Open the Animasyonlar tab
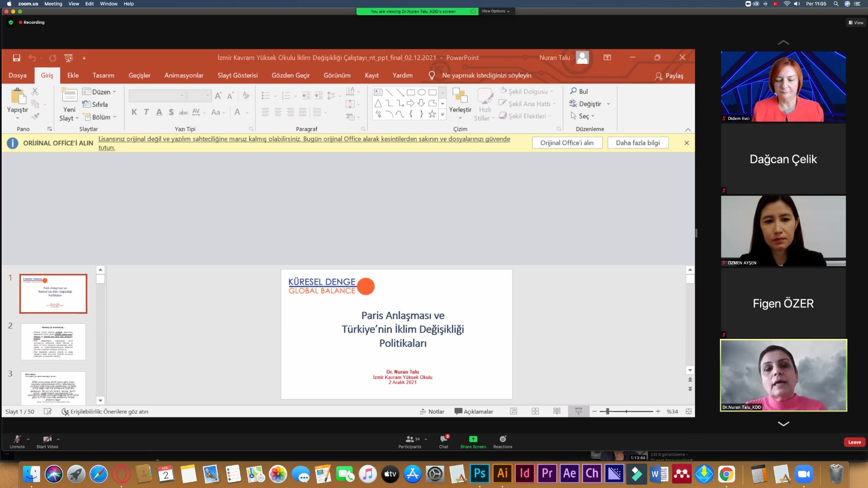The width and height of the screenshot is (868, 488). pos(184,75)
